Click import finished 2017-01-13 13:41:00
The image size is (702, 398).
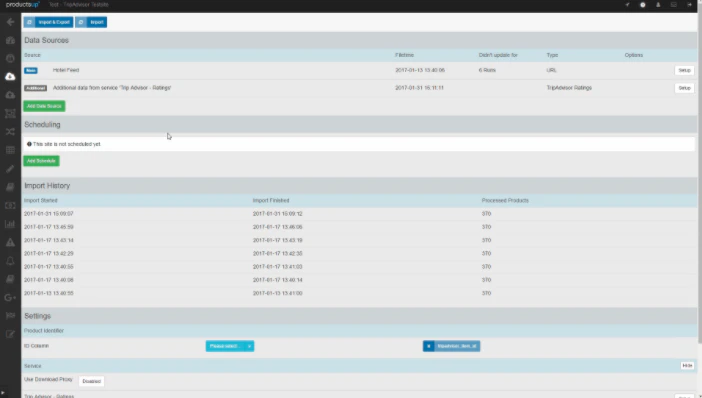277,293
